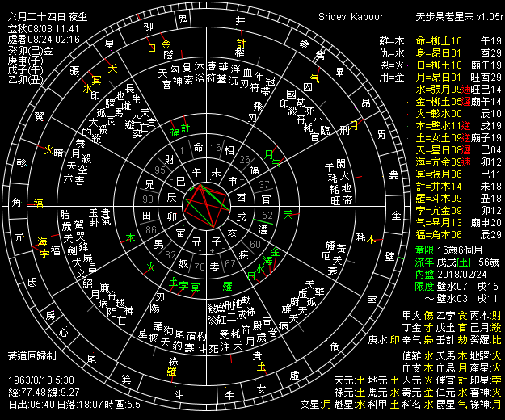505x420 pixels.
Task: Click the 午 branch cell in inner wheel
Action: (199, 171)
